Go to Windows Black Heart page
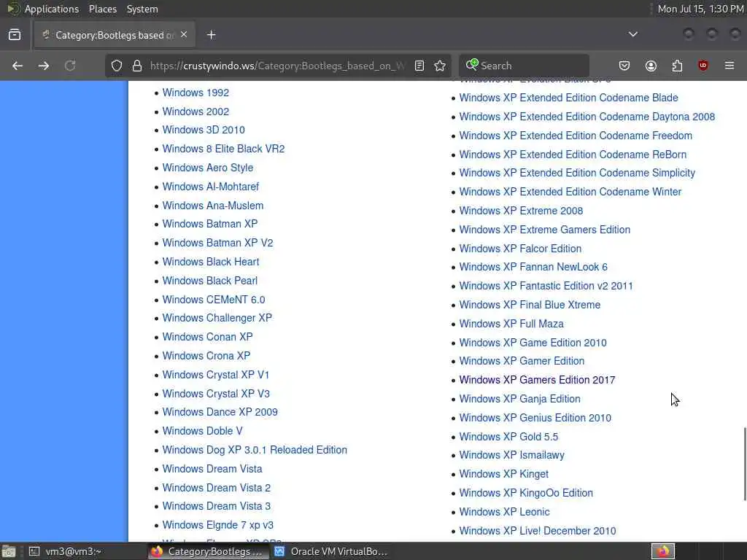The image size is (747, 560). click(211, 262)
